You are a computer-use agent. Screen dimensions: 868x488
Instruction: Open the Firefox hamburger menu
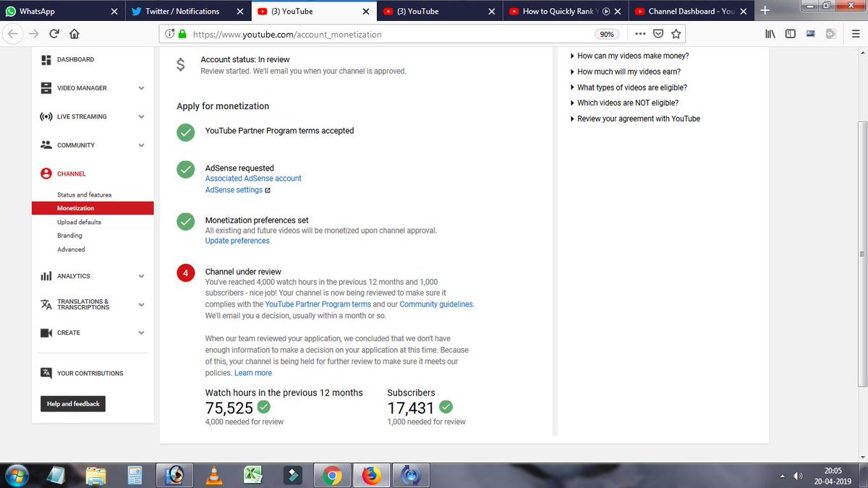click(855, 34)
